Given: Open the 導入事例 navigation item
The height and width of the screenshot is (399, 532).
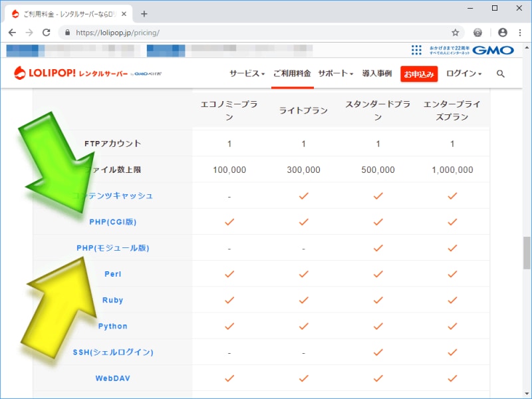Looking at the screenshot, I should tap(377, 73).
